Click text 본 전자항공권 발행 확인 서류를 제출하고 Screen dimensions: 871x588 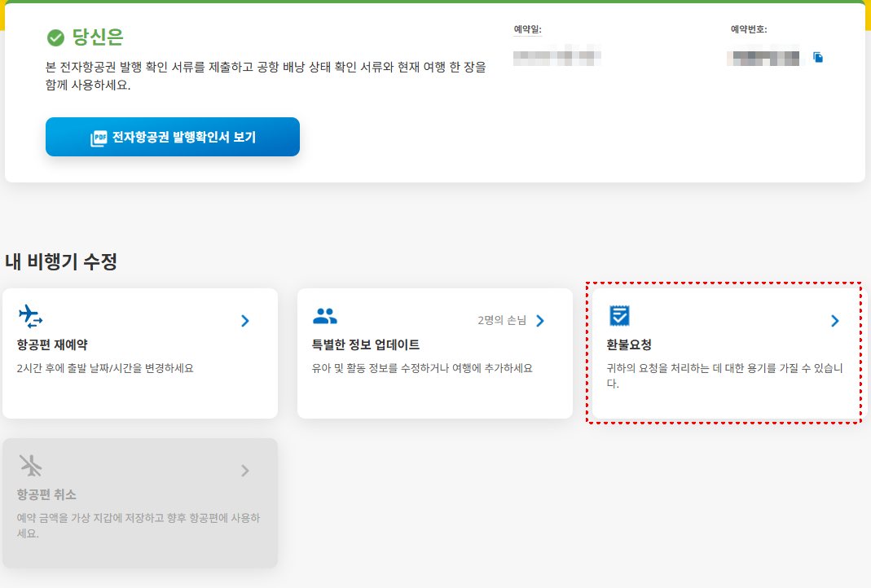click(149, 67)
